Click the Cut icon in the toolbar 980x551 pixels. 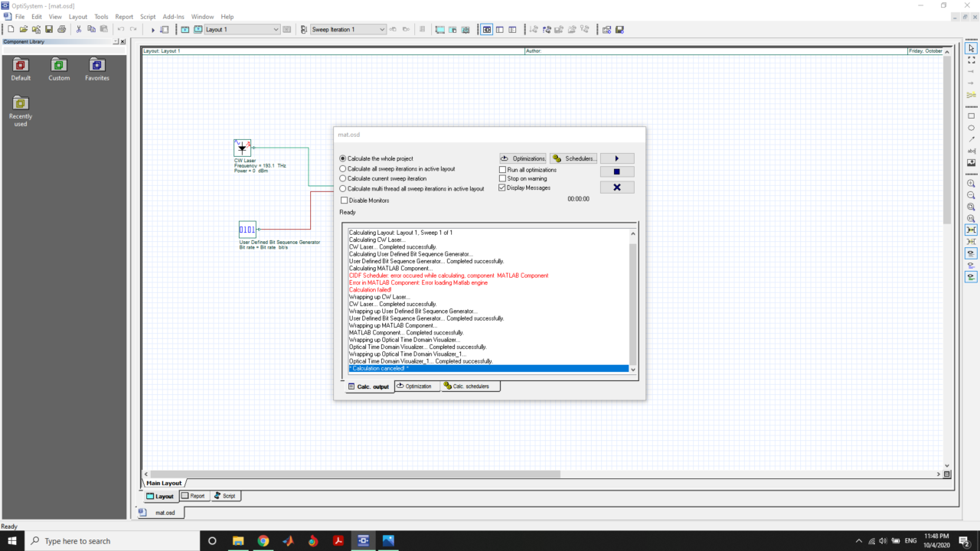tap(79, 29)
